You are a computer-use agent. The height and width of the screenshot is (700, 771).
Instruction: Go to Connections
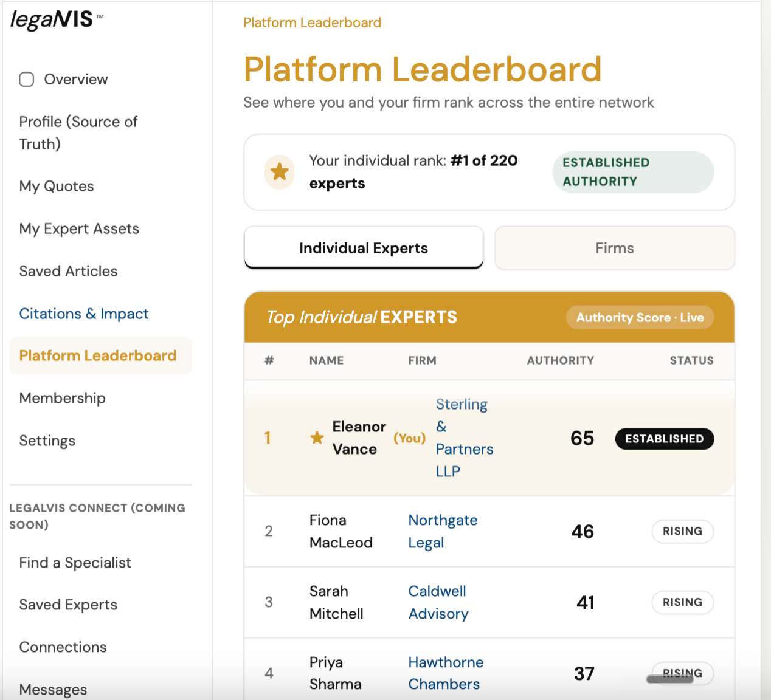click(63, 647)
